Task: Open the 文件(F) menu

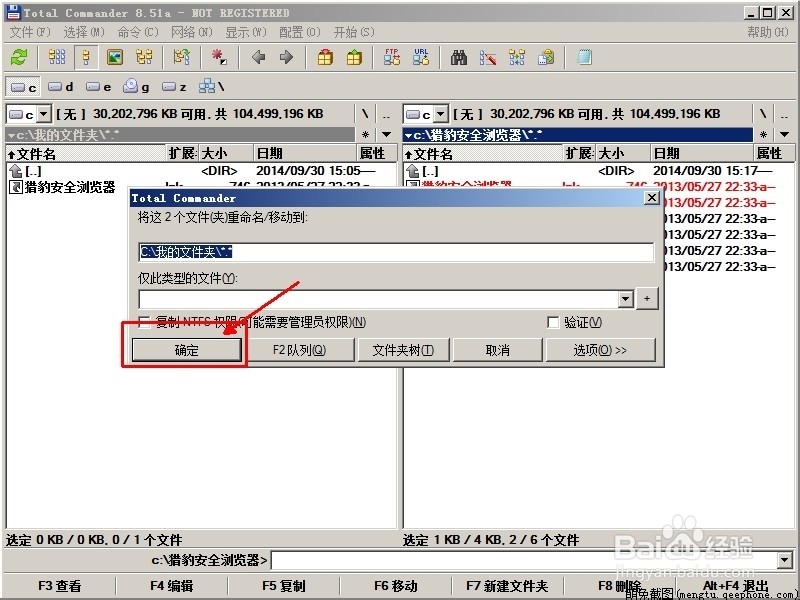Action: click(30, 32)
